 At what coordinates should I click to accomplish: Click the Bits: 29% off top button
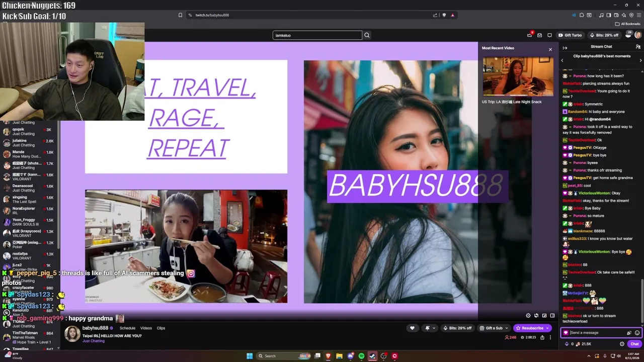pos(604,35)
